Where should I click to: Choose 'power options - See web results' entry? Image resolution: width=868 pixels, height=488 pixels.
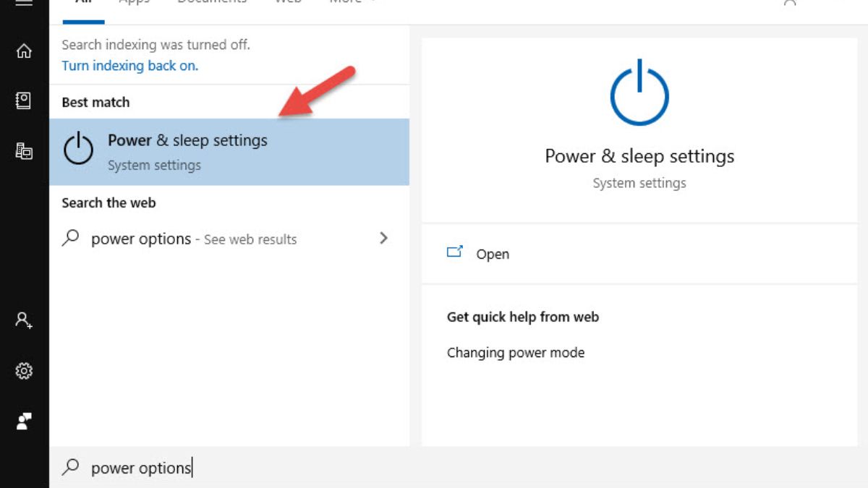[x=194, y=239]
